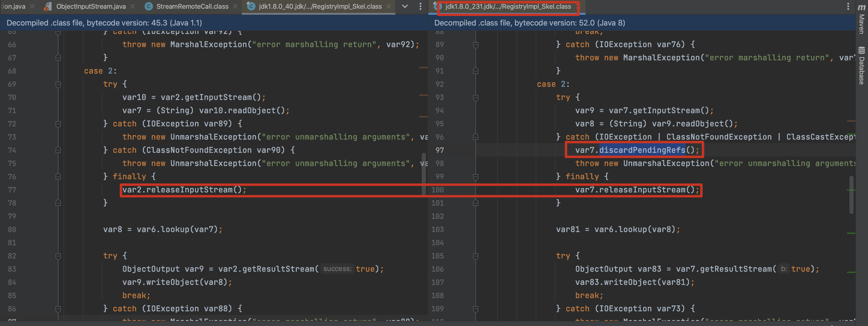
Task: Click 'var7 = (String) var10.readObject();' on left line 71
Action: (x=206, y=110)
